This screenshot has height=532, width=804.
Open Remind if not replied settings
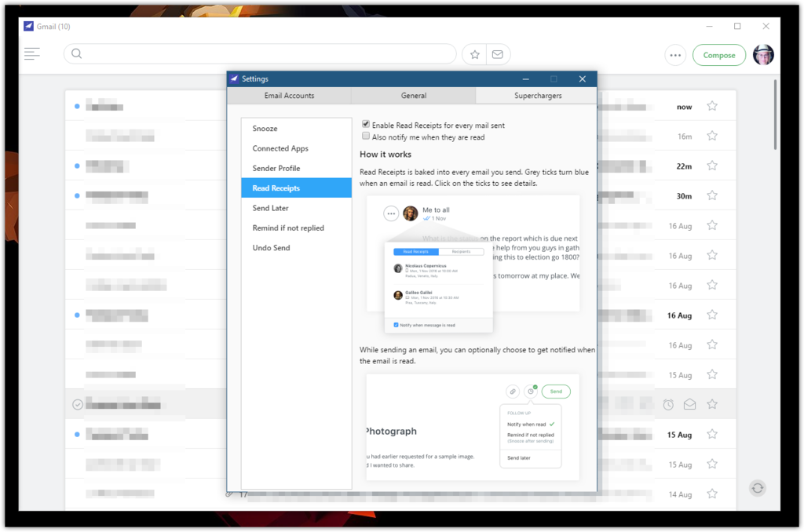pos(296,228)
